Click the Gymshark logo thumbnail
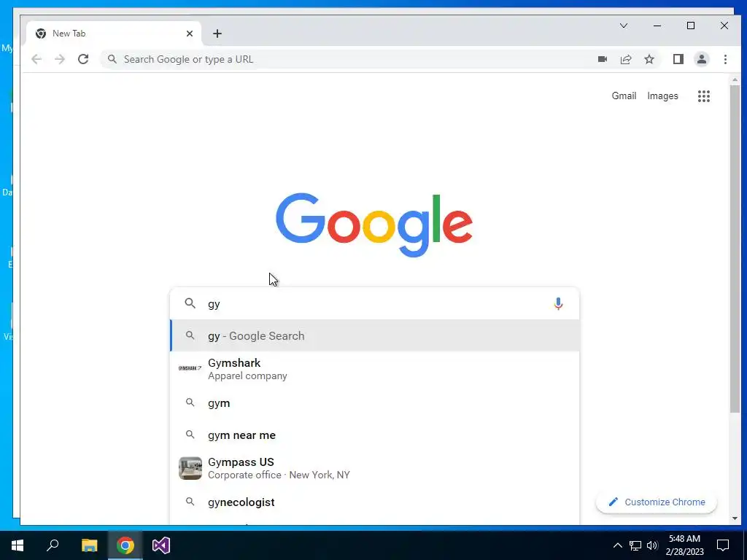Viewport: 747px width, 560px height. tap(190, 368)
